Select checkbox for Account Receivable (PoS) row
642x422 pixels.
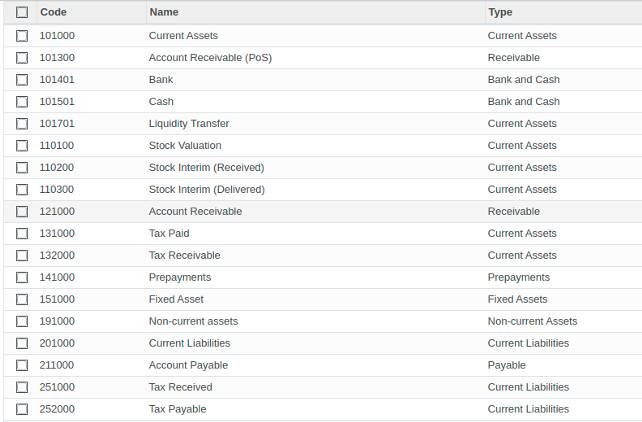22,58
